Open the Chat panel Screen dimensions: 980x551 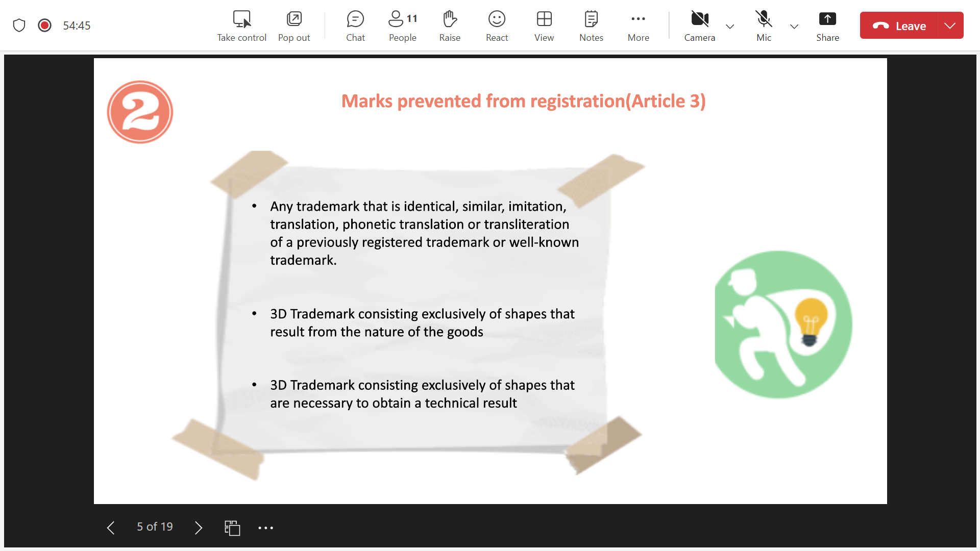pos(355,26)
